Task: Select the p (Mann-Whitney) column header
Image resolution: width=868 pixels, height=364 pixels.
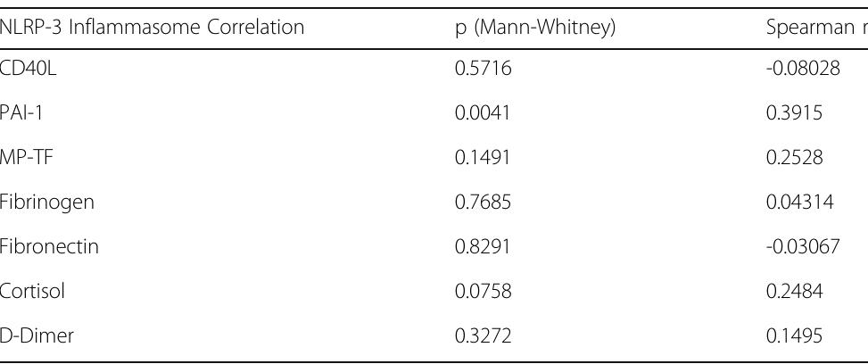Action: click(x=522, y=28)
